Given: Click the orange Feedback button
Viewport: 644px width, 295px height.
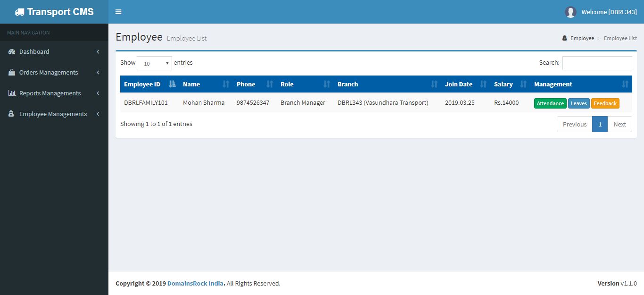Looking at the screenshot, I should coord(605,103).
